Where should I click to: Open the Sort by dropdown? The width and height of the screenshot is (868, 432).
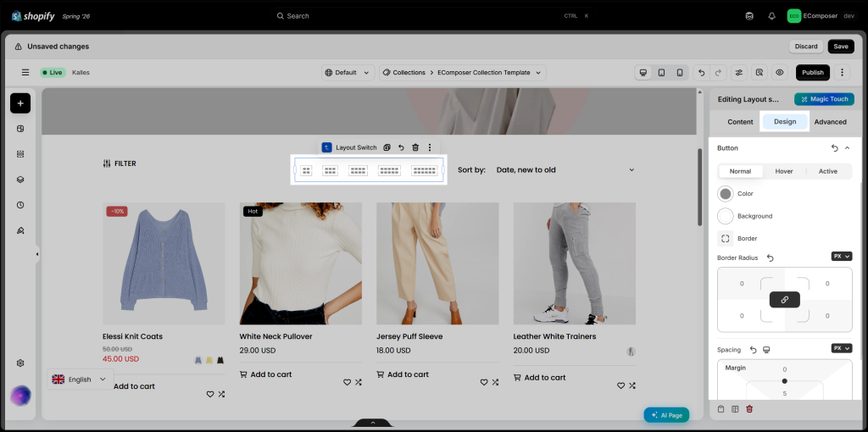point(565,169)
